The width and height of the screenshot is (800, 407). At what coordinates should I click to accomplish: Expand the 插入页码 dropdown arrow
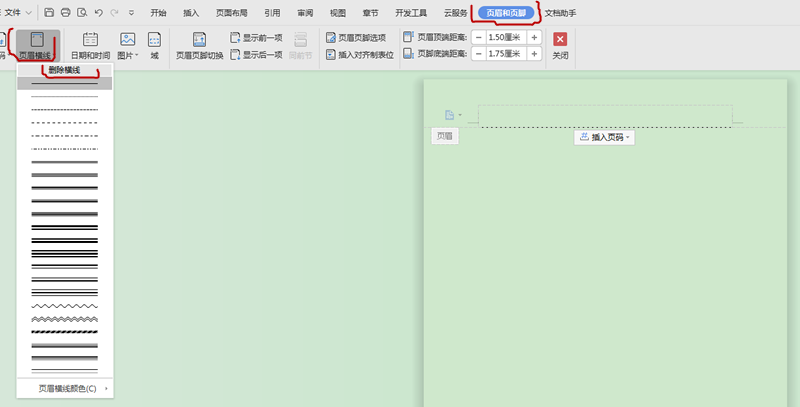click(x=628, y=138)
